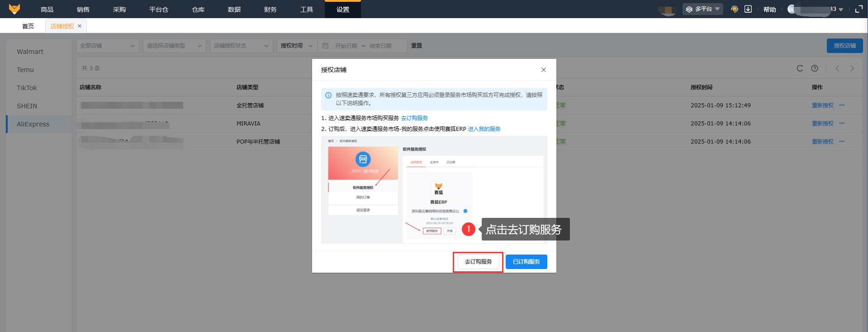Click the info icon in the dialog notice

[328, 95]
